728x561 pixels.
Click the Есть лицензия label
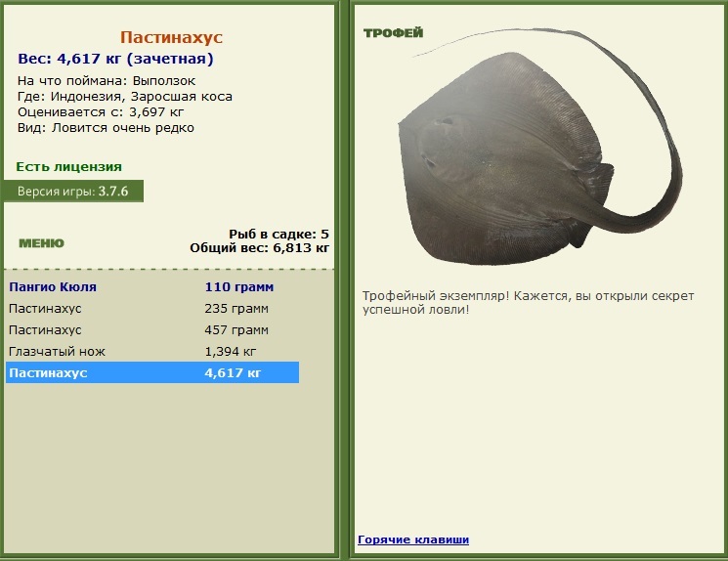68,167
